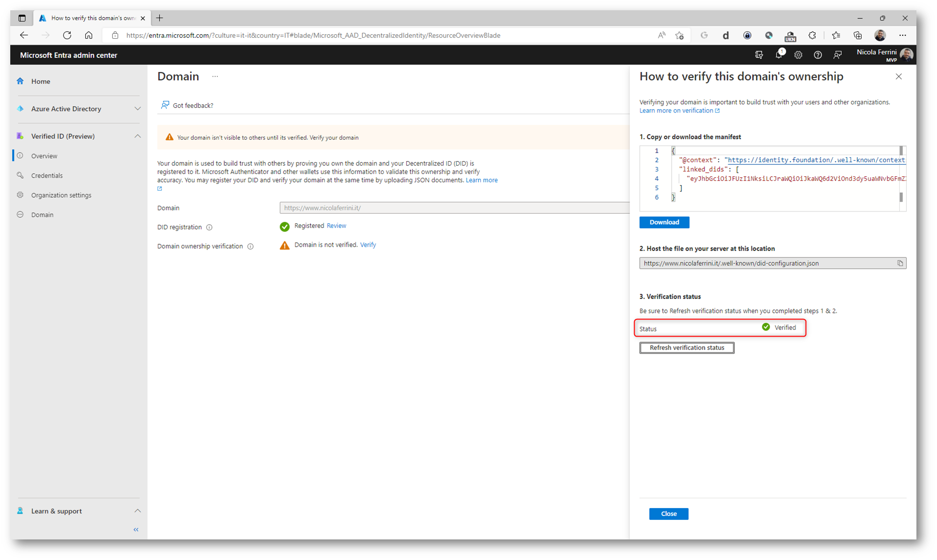Image resolution: width=937 pixels, height=560 pixels.
Task: Click the Review link next to Registered
Action: coord(336,226)
